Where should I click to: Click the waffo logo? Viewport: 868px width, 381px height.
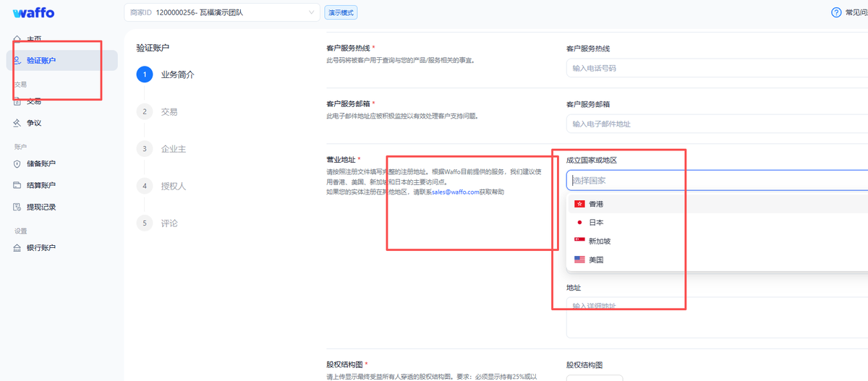(33, 13)
